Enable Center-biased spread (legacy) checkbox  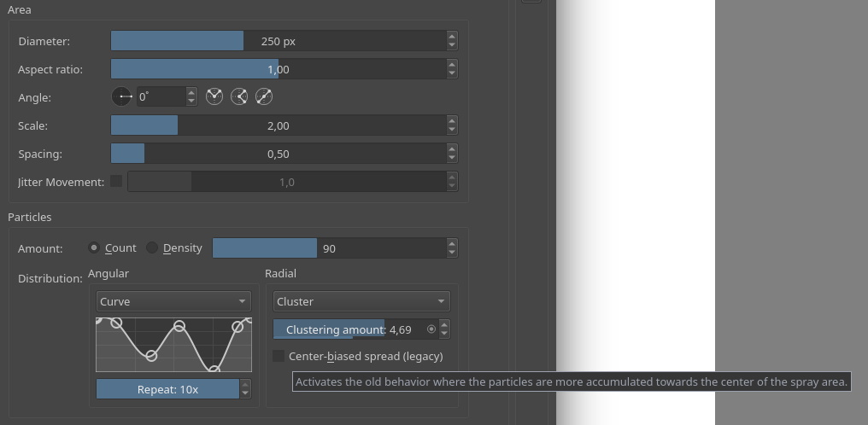(x=279, y=356)
